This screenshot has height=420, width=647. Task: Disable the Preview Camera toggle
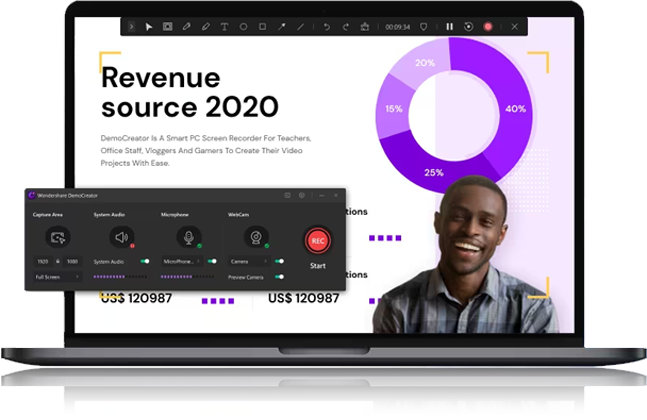click(279, 276)
